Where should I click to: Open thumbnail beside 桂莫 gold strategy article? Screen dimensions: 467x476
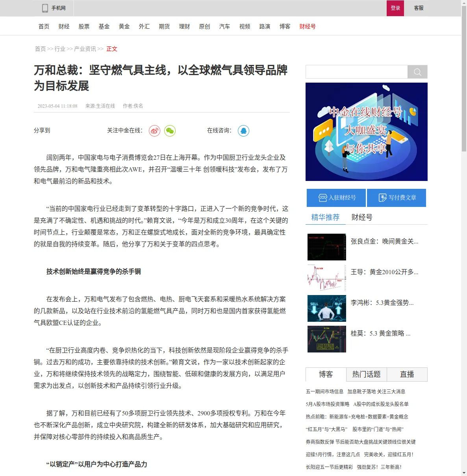tap(327, 339)
